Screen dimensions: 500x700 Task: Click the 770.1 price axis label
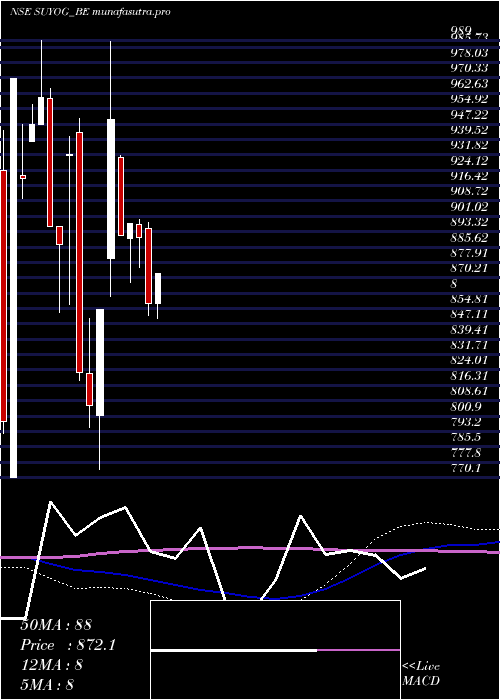pyautogui.click(x=466, y=468)
